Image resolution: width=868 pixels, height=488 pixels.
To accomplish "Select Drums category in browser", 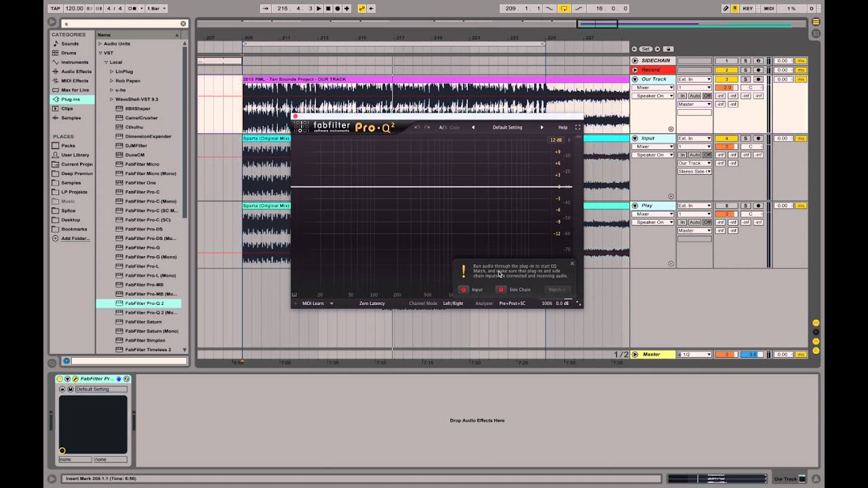I will pos(68,53).
